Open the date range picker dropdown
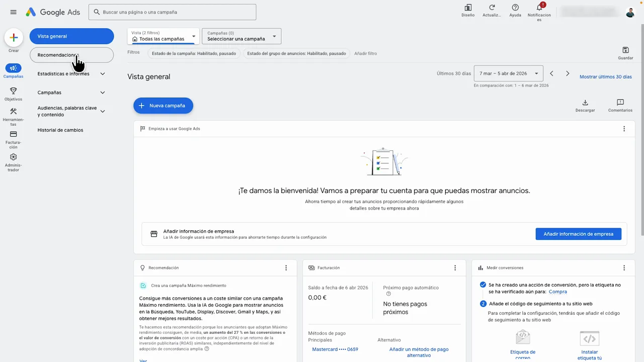 [x=508, y=73]
